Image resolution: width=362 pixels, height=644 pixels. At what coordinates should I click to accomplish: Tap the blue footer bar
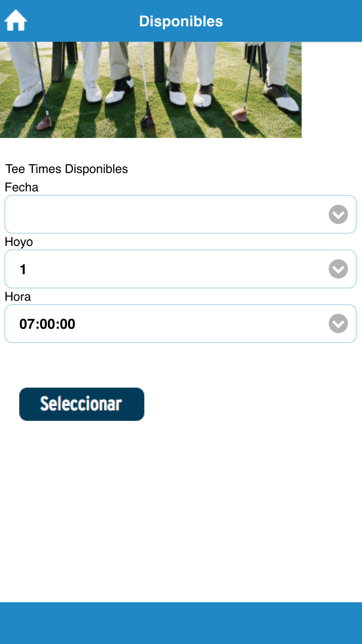181,623
